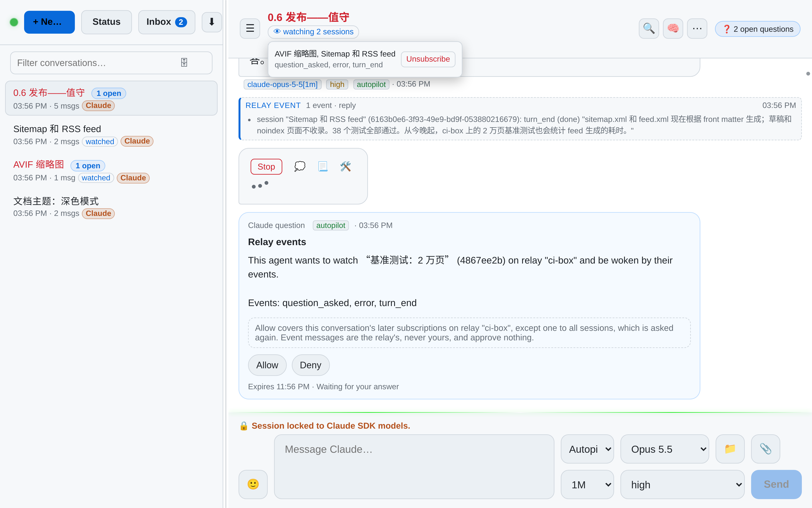Click the 1 open badge on AVIF 缩略图
This screenshot has width=812, height=508.
click(x=88, y=166)
